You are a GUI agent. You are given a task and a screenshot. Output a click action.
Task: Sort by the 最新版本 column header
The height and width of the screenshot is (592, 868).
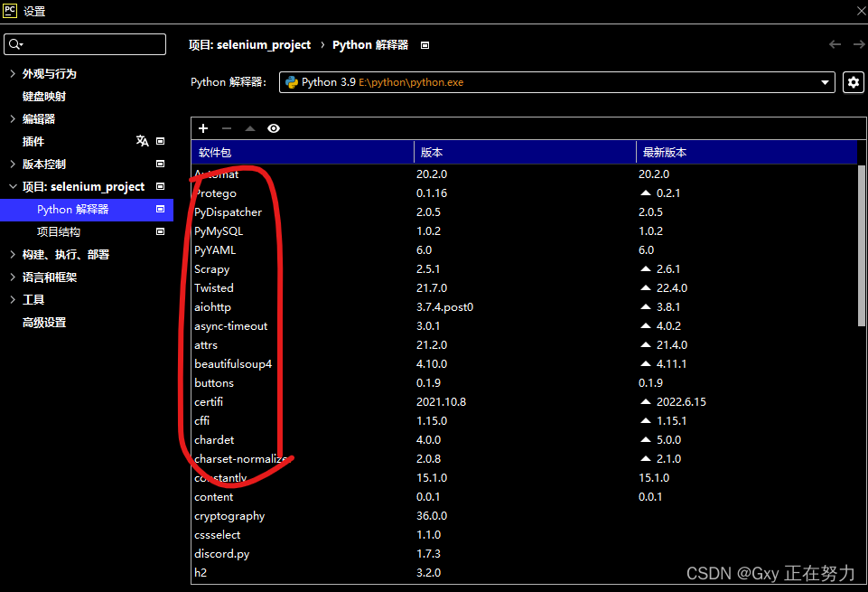click(x=747, y=152)
